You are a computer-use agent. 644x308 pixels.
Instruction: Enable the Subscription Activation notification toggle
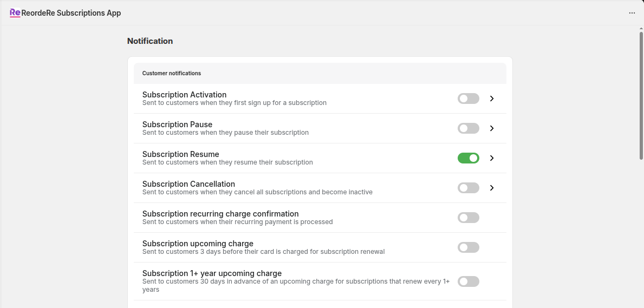pyautogui.click(x=468, y=99)
